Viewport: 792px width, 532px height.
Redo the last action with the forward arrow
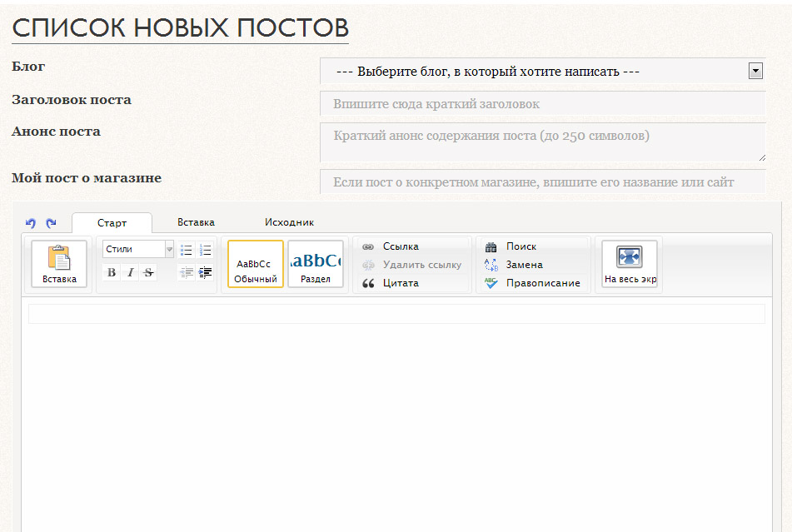click(50, 222)
